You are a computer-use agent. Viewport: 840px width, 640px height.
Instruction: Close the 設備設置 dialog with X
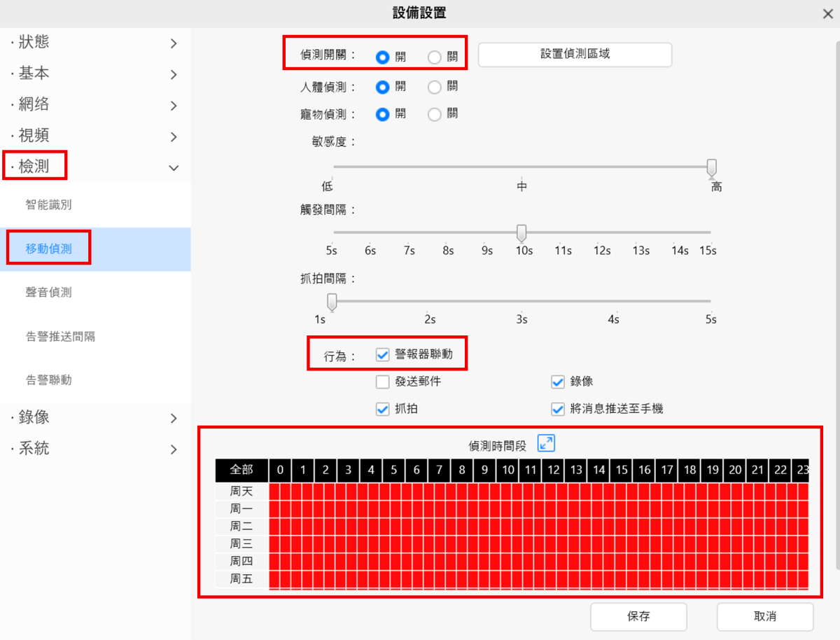pyautogui.click(x=827, y=13)
